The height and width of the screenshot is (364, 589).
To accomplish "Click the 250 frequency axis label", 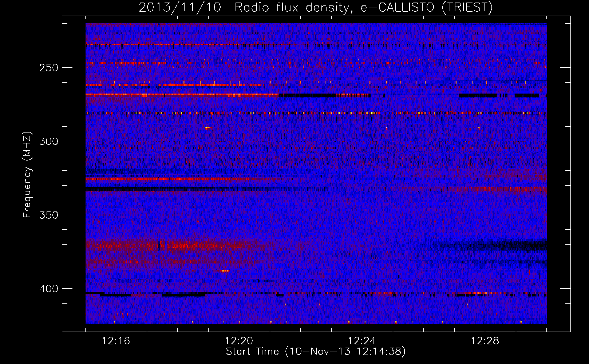I will tap(49, 68).
